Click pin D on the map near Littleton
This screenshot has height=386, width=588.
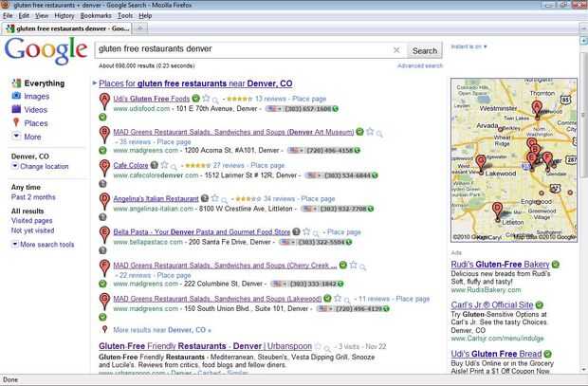point(497,211)
